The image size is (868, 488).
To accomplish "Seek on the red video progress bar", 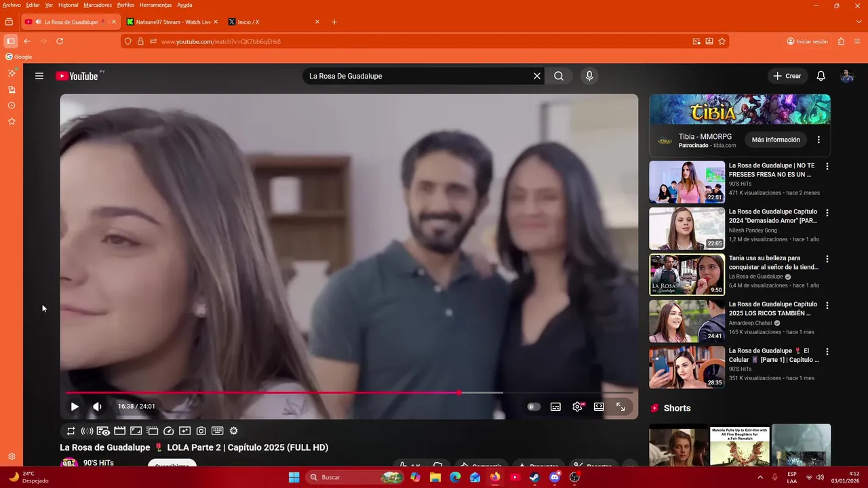I will point(349,392).
